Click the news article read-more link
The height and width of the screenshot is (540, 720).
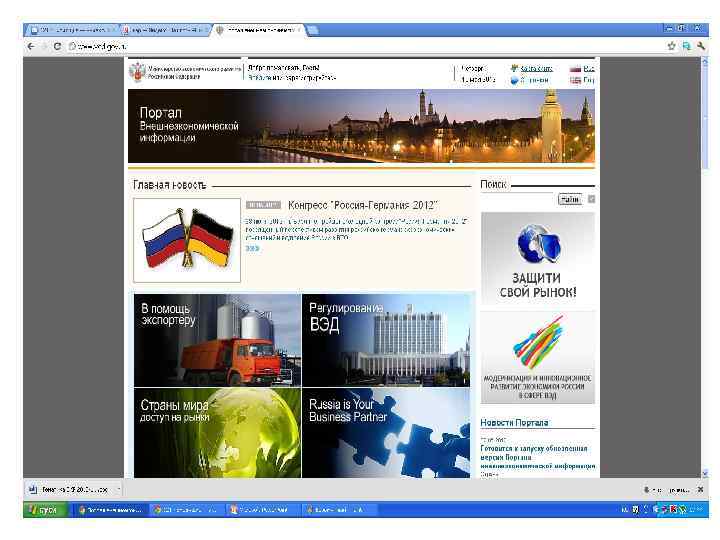tap(252, 248)
